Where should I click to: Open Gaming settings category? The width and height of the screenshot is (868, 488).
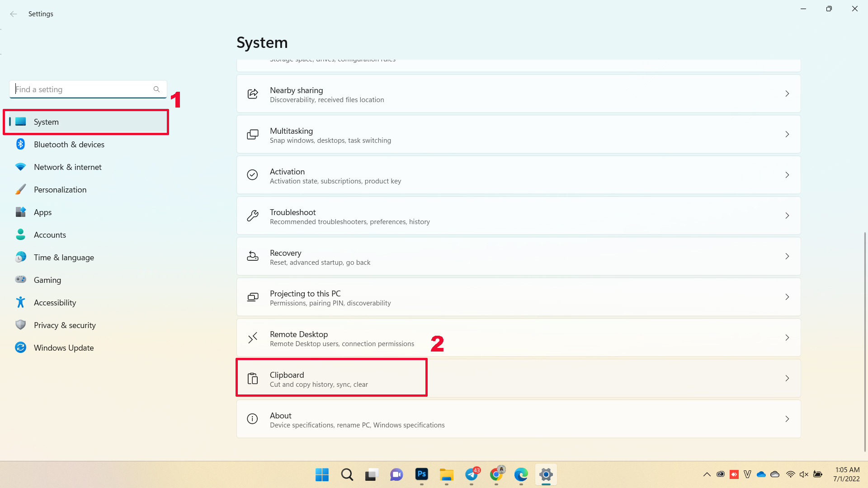(88, 280)
